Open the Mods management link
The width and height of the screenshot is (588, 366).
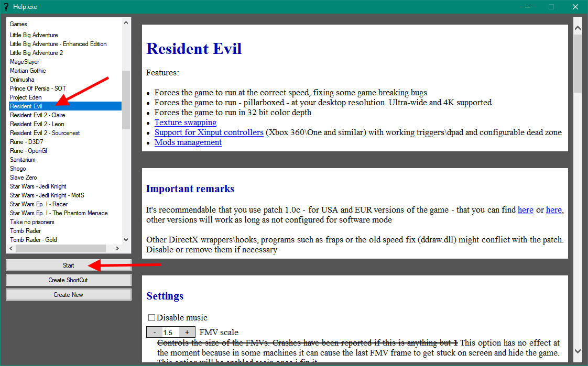[x=188, y=142]
